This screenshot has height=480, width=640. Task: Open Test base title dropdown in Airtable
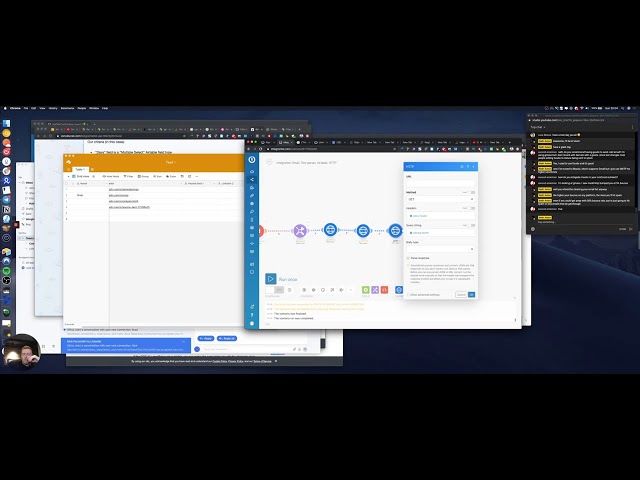(x=170, y=162)
